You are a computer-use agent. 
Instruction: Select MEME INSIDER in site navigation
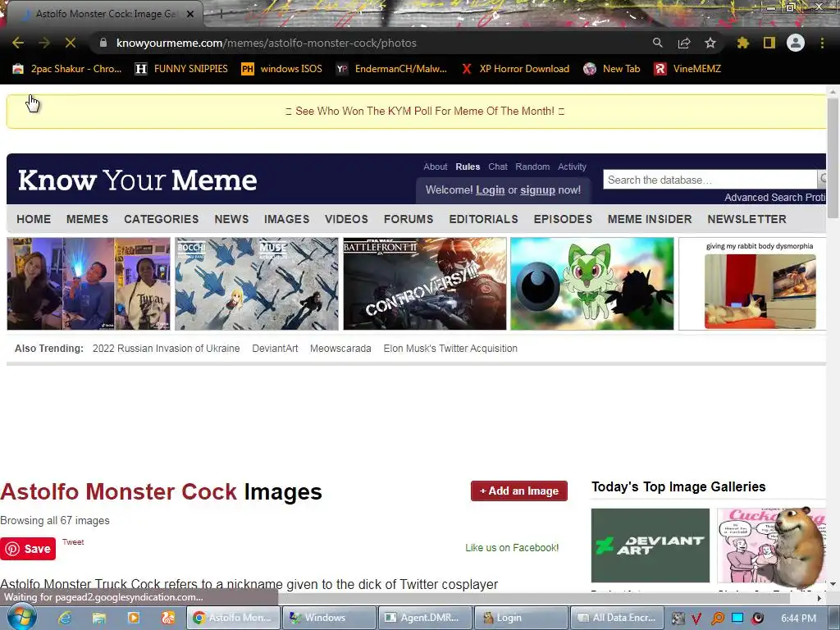[650, 219]
